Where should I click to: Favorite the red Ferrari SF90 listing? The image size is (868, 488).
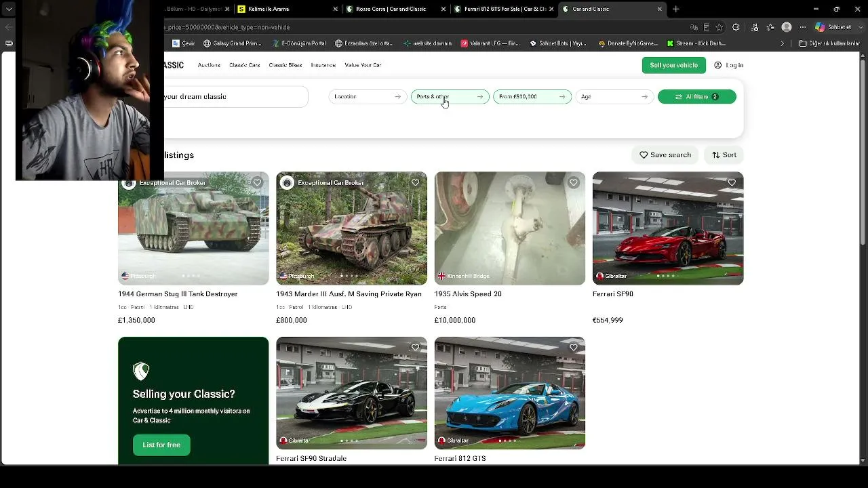(x=732, y=182)
